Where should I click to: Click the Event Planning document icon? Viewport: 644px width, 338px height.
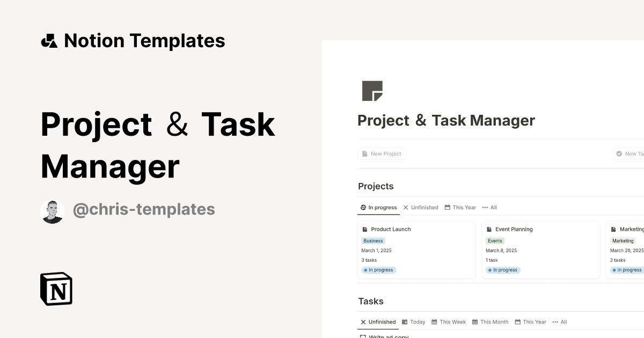(490, 229)
